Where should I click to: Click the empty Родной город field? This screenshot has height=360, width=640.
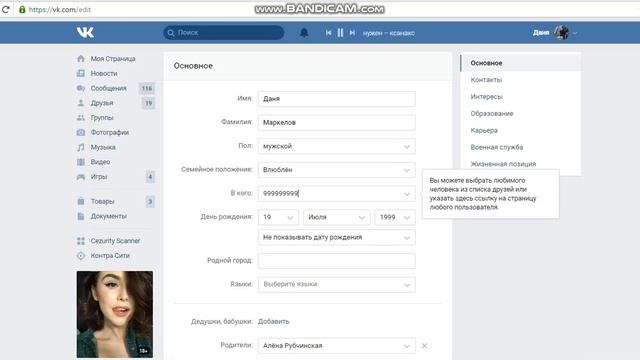point(337,261)
